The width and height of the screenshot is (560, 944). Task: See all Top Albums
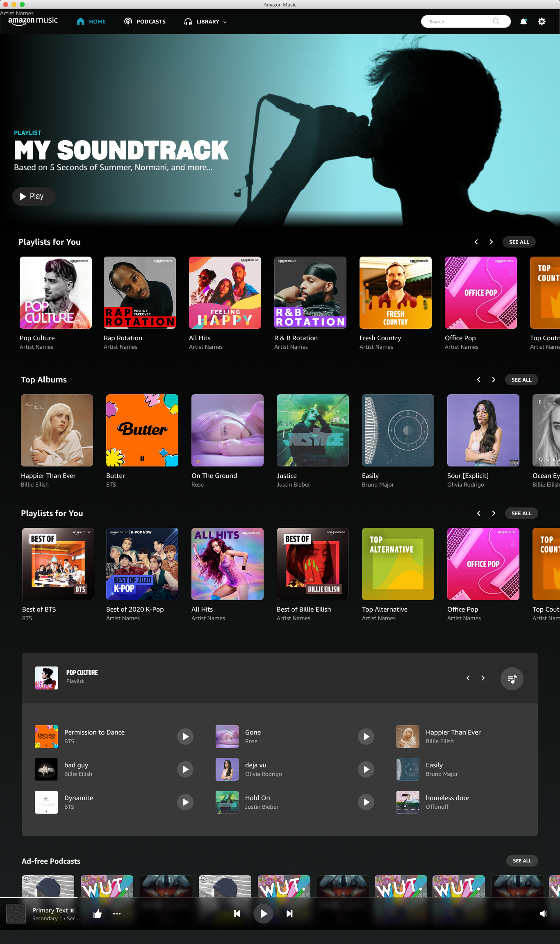521,380
